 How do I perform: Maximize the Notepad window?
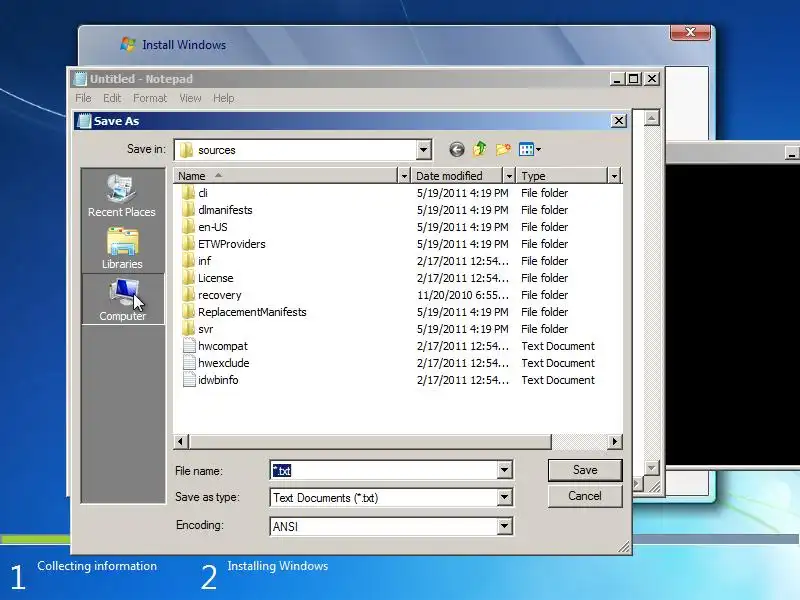(634, 79)
